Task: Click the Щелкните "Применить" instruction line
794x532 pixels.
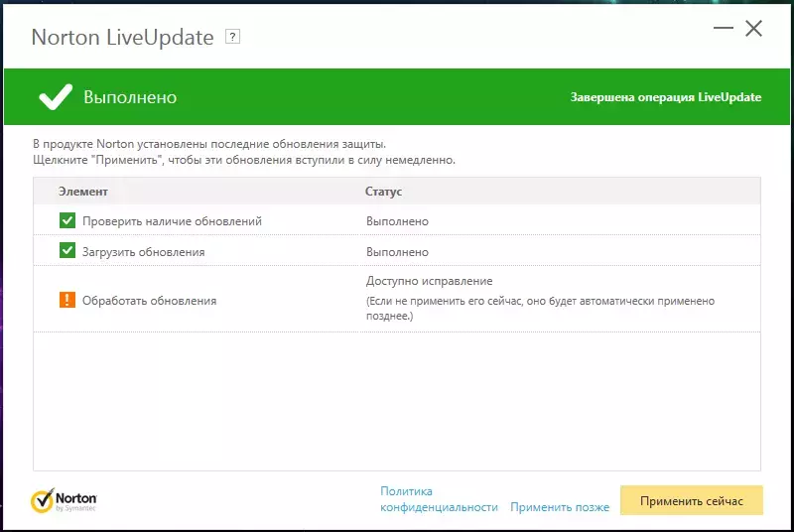Action: pos(243,160)
